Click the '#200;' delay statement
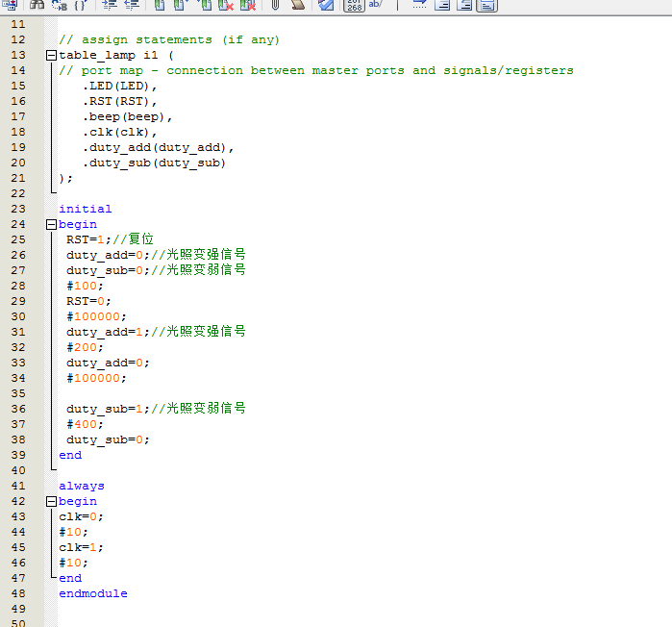 [x=85, y=347]
